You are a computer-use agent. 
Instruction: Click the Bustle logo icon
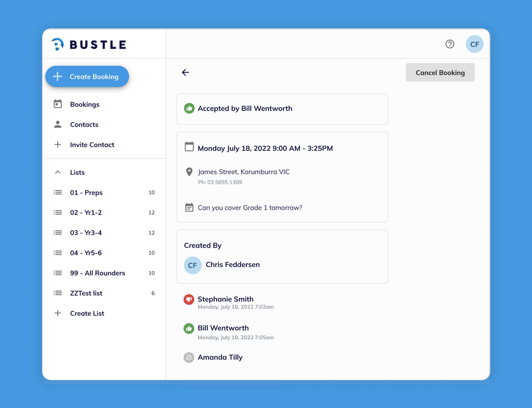coord(58,44)
